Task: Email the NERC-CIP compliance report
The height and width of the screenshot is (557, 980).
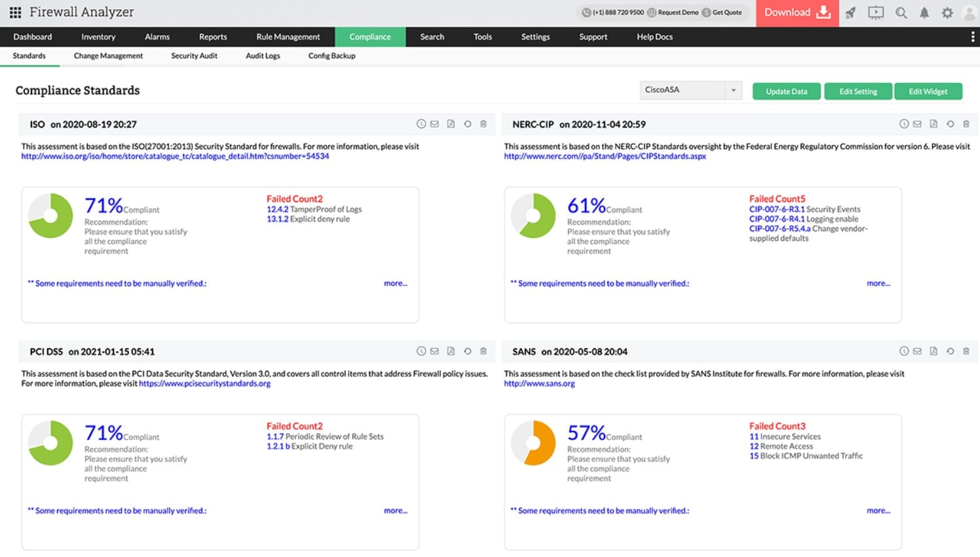Action: (x=917, y=124)
